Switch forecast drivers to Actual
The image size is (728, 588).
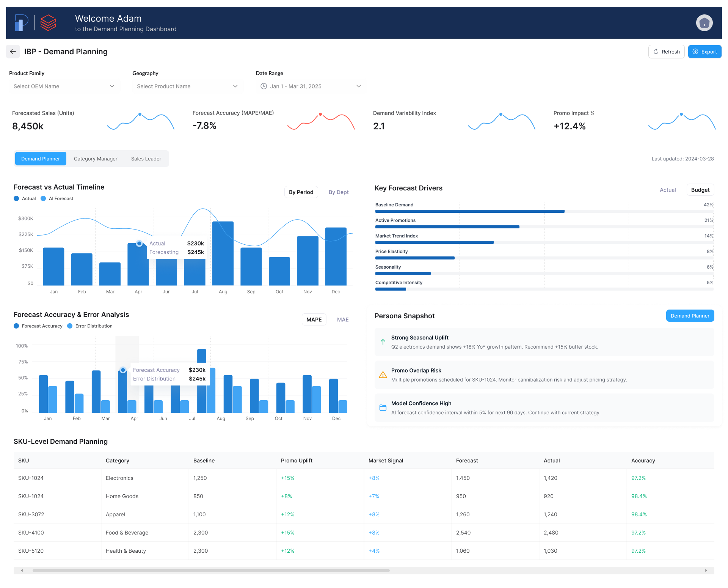(x=667, y=190)
